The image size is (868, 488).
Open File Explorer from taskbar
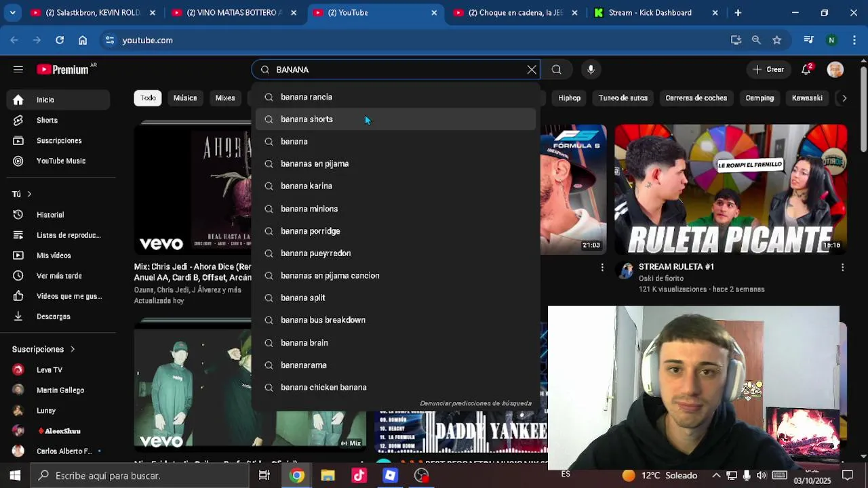328,476
